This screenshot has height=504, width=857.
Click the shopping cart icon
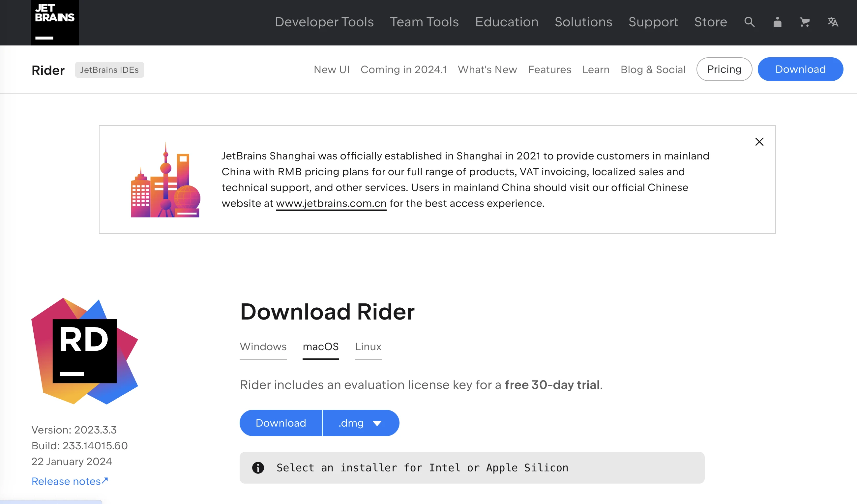point(804,22)
